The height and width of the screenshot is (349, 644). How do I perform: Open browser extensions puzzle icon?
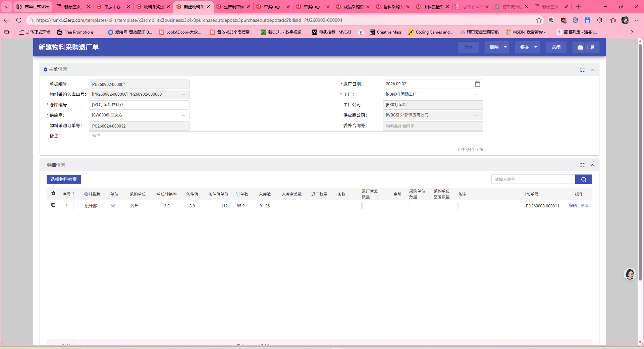[x=599, y=20]
